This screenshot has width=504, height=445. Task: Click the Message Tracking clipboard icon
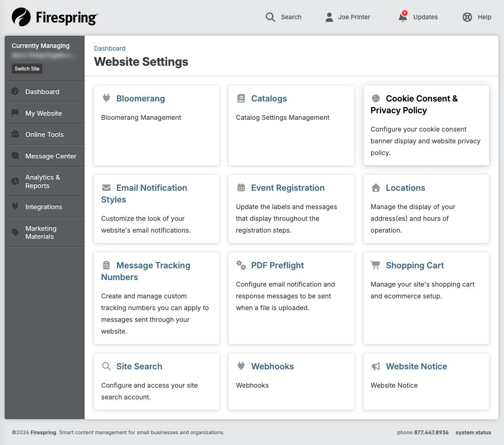106,265
